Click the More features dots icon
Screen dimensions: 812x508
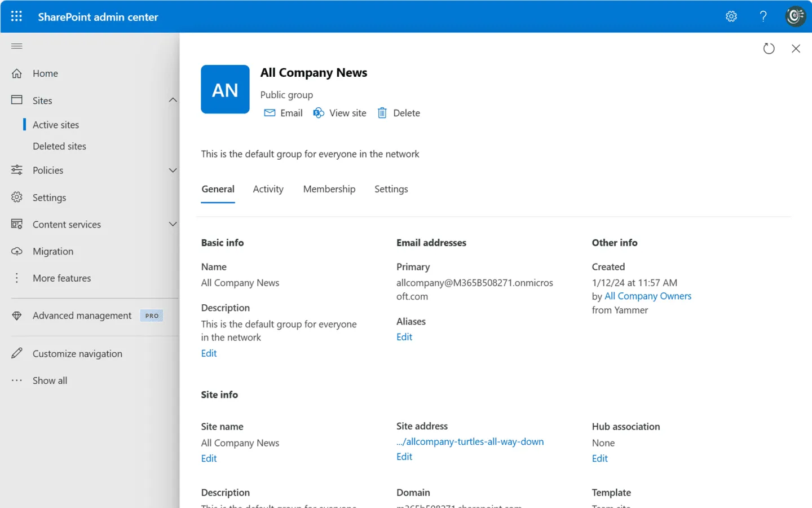coord(17,278)
